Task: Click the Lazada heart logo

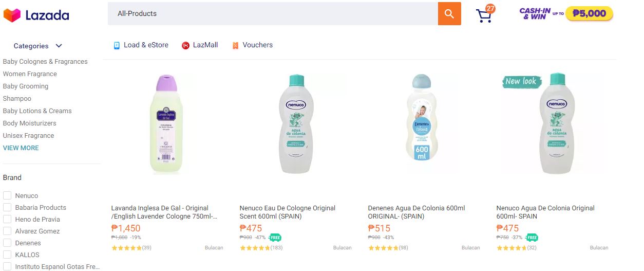Action: point(12,15)
